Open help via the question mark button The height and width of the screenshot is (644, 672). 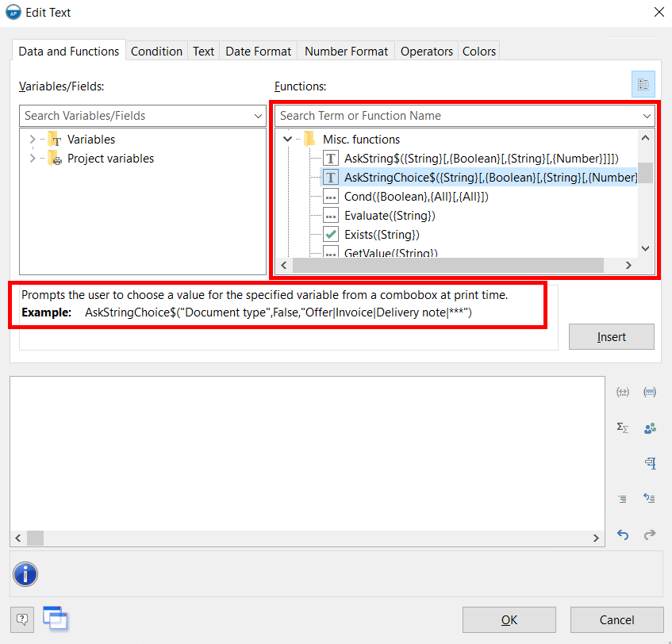click(22, 619)
